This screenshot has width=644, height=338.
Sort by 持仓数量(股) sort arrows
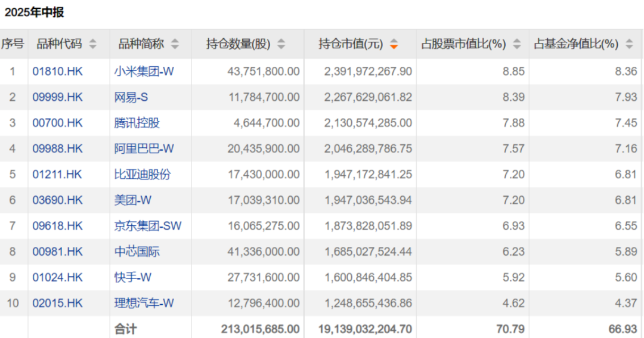281,44
